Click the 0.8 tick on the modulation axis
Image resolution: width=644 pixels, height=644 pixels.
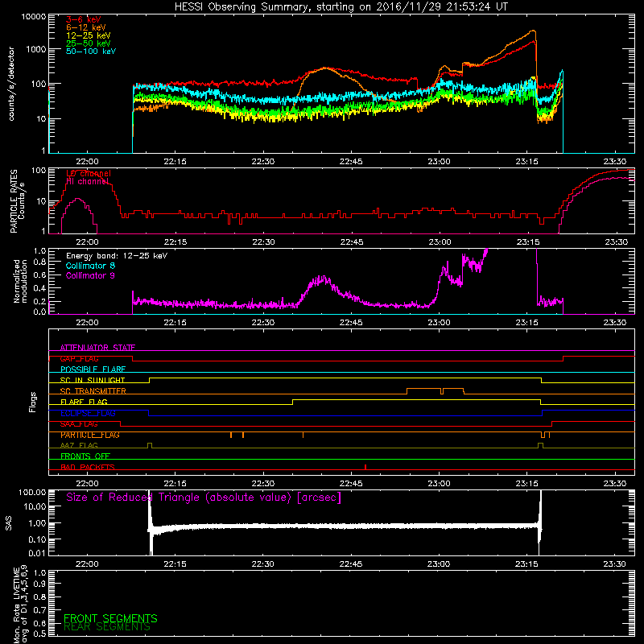click(x=39, y=262)
